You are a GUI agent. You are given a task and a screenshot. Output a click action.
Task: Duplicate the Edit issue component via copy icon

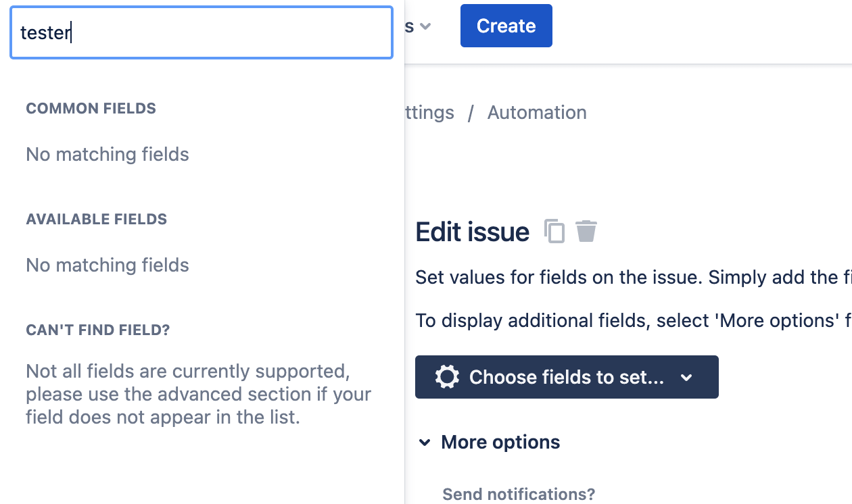[554, 231]
